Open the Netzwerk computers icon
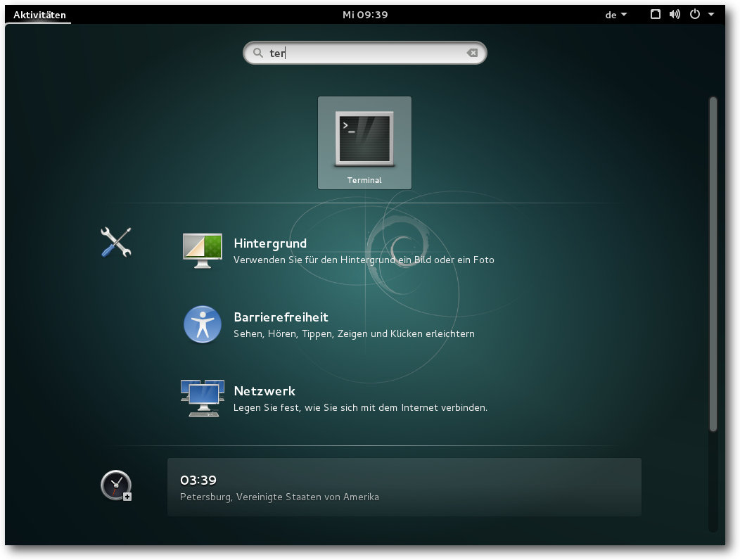 pos(203,398)
